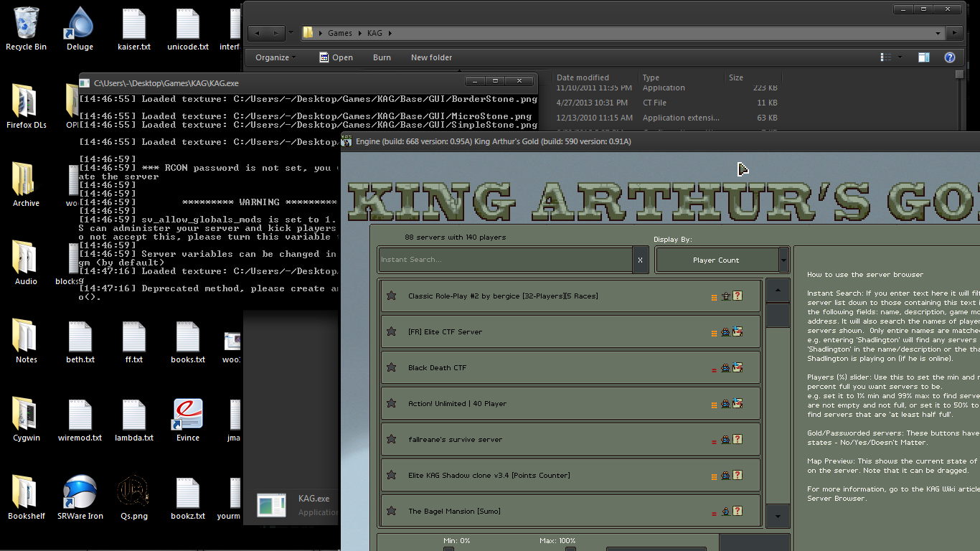This screenshot has height=551, width=980.
Task: Select the Recycle Bin desktop icon
Action: [x=26, y=29]
